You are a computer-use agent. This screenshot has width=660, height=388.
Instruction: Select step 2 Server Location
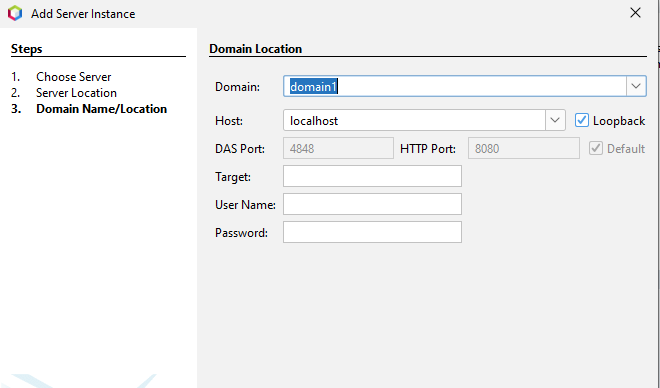click(76, 93)
